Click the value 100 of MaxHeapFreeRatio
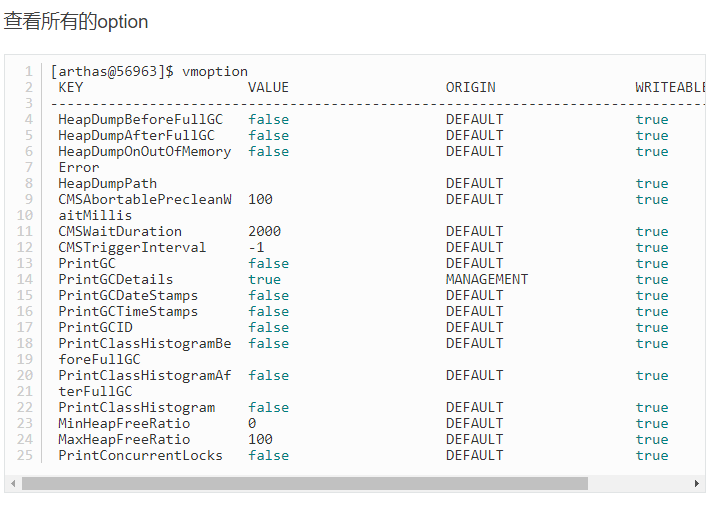 pyautogui.click(x=260, y=439)
